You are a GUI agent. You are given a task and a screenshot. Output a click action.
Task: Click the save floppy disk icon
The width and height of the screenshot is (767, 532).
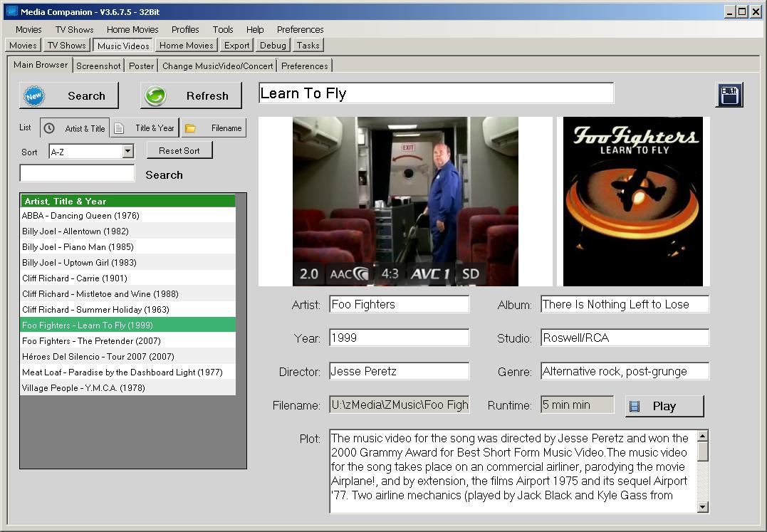[729, 95]
